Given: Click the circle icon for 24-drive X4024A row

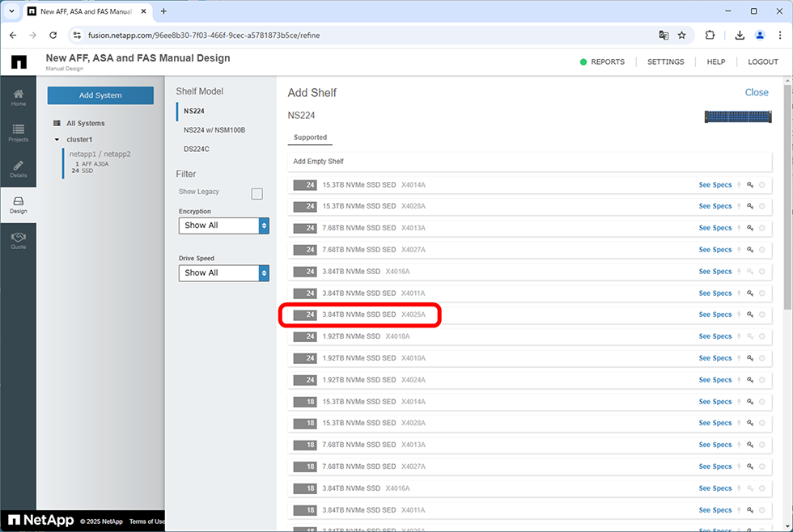Looking at the screenshot, I should pyautogui.click(x=761, y=380).
